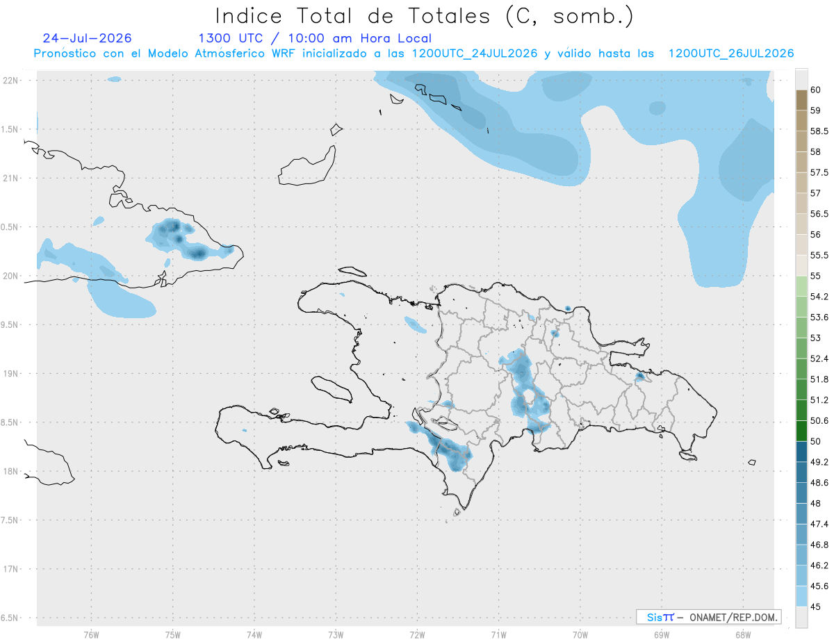Click the '60' value on the color scale
The image size is (834, 644).
tap(816, 90)
